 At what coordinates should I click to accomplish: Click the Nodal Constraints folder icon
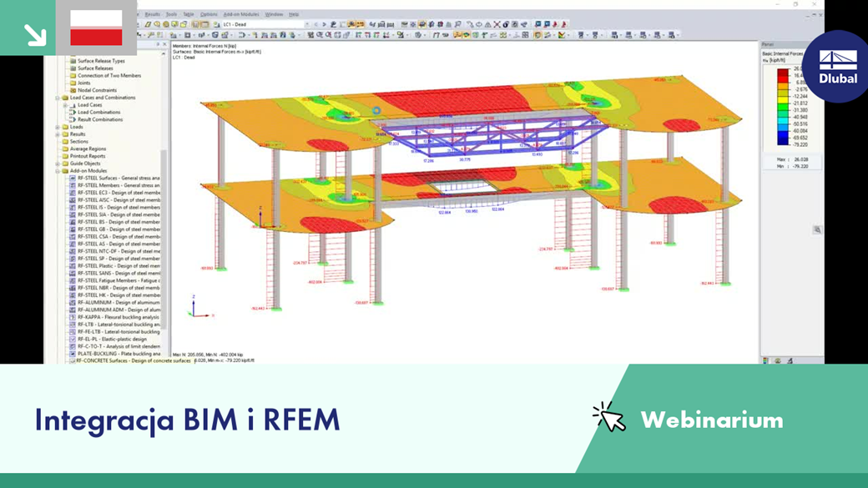[x=73, y=90]
